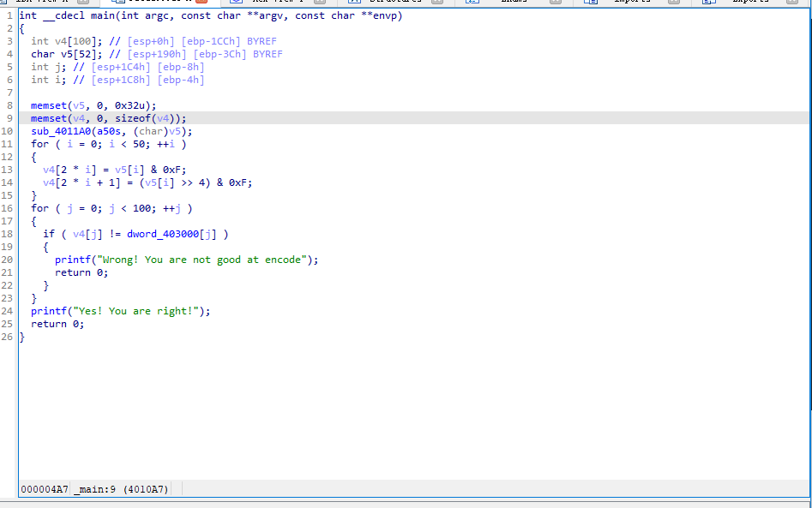This screenshot has width=812, height=508.
Task: Switch to the Enums tab
Action: 514,2
